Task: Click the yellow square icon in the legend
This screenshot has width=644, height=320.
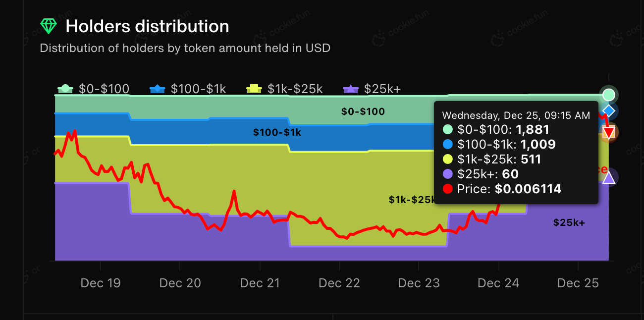Action: tap(254, 89)
